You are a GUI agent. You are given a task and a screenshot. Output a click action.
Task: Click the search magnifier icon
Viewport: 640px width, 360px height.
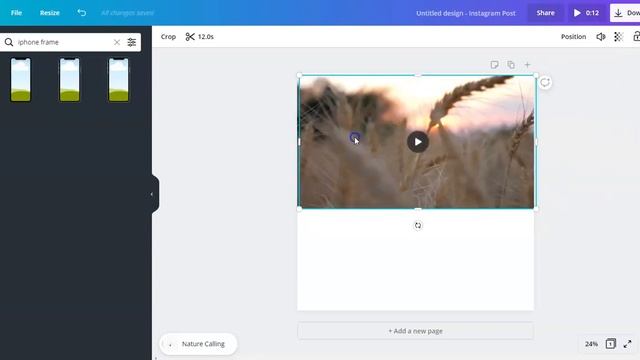pyautogui.click(x=9, y=42)
